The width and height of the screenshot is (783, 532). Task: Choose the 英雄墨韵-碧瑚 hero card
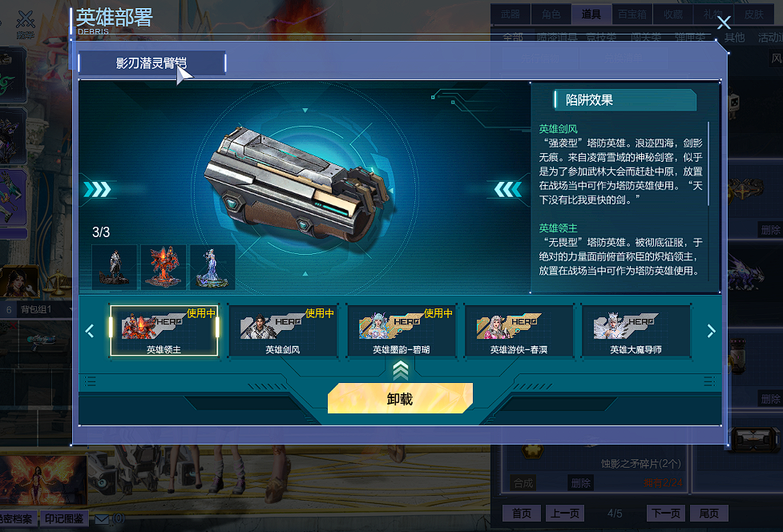(x=401, y=330)
